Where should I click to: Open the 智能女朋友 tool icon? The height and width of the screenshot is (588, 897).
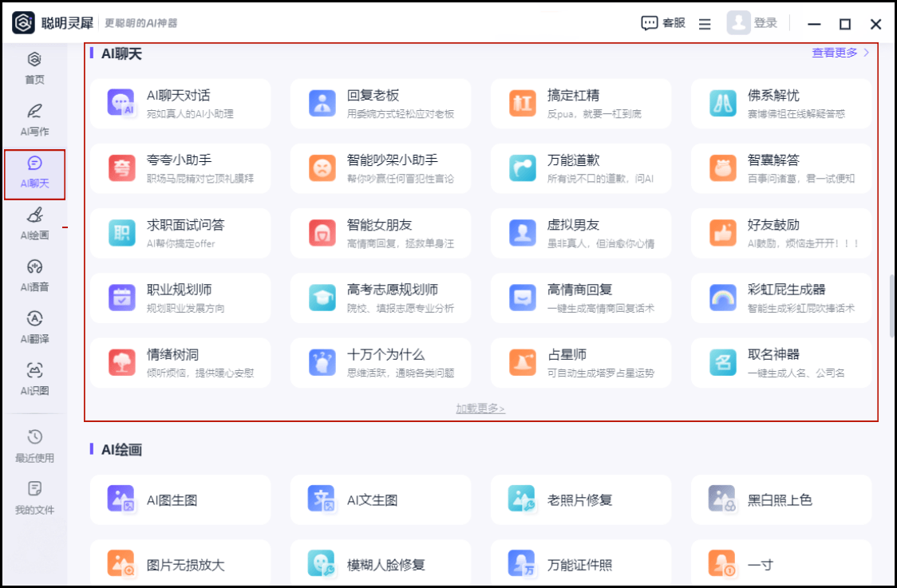coord(322,233)
